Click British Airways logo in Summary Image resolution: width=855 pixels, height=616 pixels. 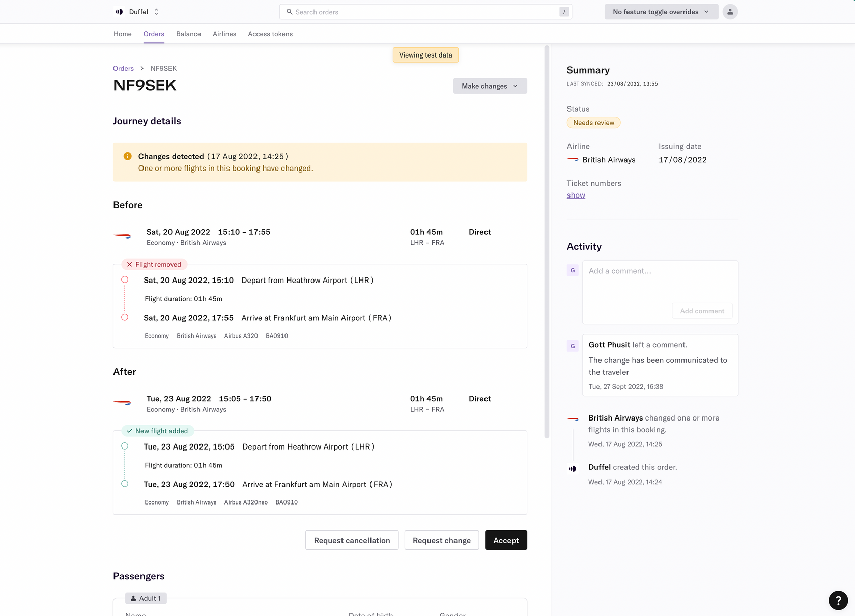click(x=573, y=159)
